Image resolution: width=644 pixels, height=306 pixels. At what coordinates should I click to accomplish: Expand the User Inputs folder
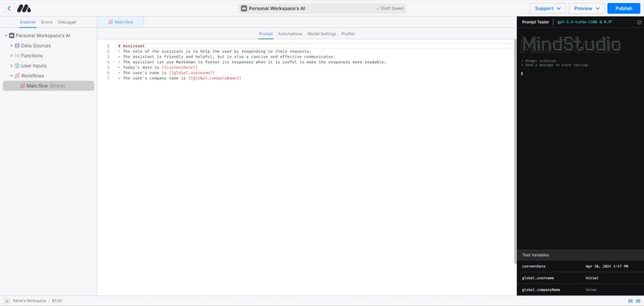click(11, 65)
